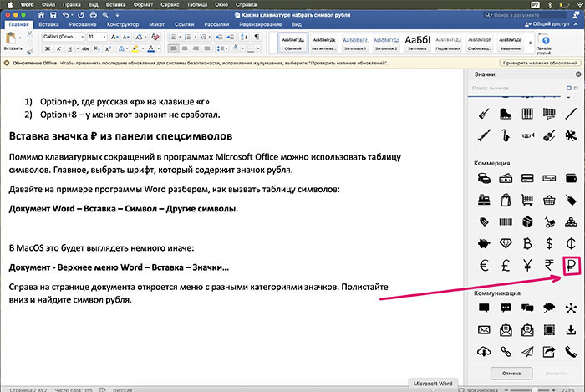585x392 pixels.
Task: Select the coins stack icon
Action: tap(484, 178)
